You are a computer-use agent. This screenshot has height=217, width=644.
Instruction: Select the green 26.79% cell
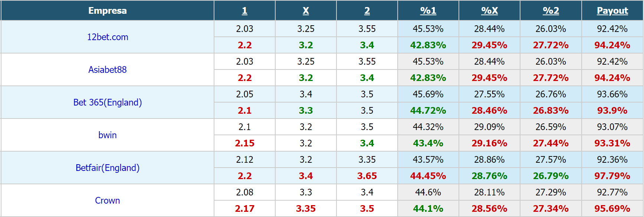pos(551,176)
